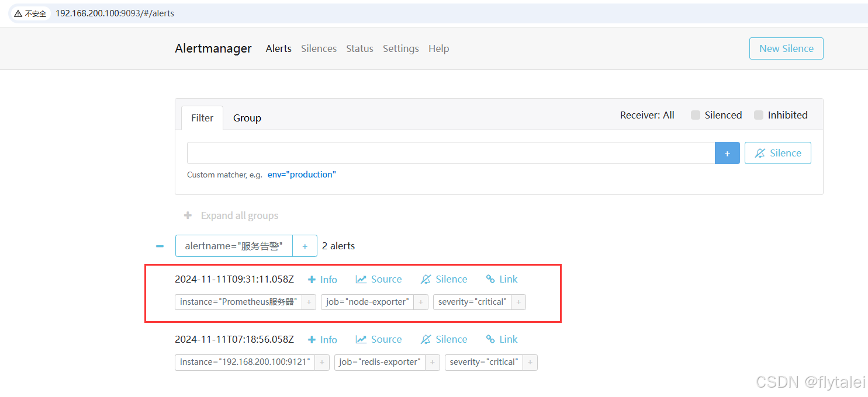The image size is (868, 397).
Task: Switch to the Group tab
Action: (247, 118)
